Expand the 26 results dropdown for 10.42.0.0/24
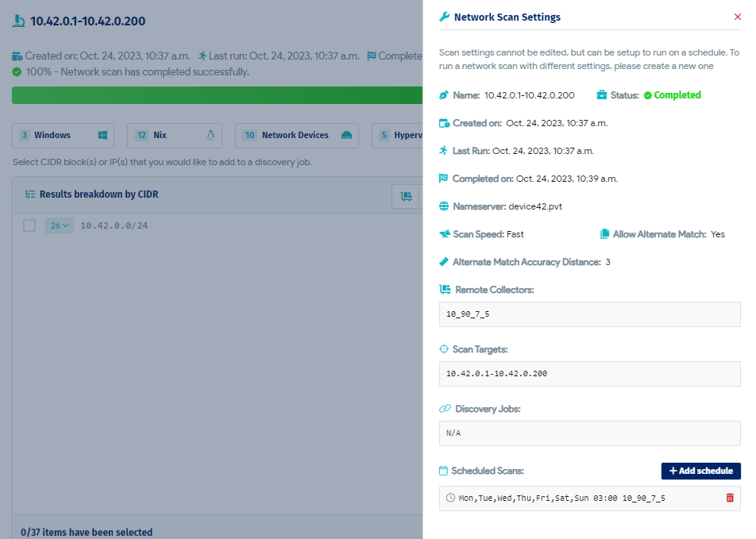The height and width of the screenshot is (539, 756). click(60, 225)
